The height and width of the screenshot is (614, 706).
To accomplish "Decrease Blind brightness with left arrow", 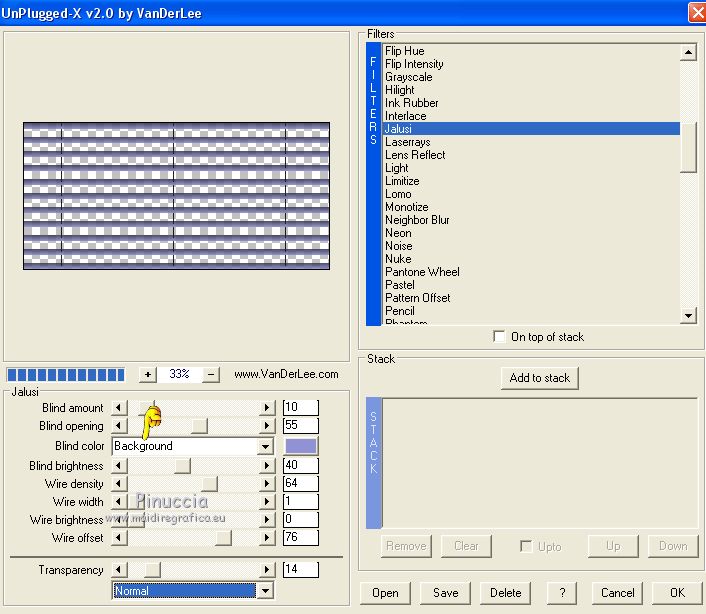I will point(119,465).
